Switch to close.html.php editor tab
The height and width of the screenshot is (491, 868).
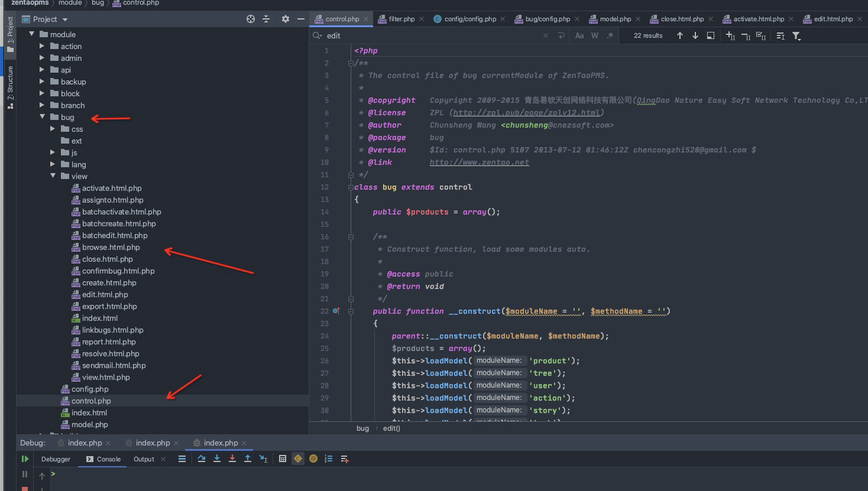click(682, 19)
